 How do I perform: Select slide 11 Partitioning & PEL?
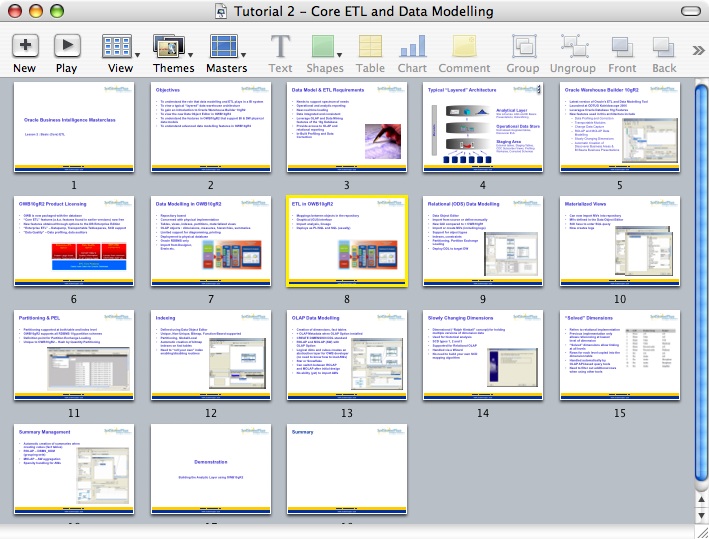pyautogui.click(x=74, y=355)
